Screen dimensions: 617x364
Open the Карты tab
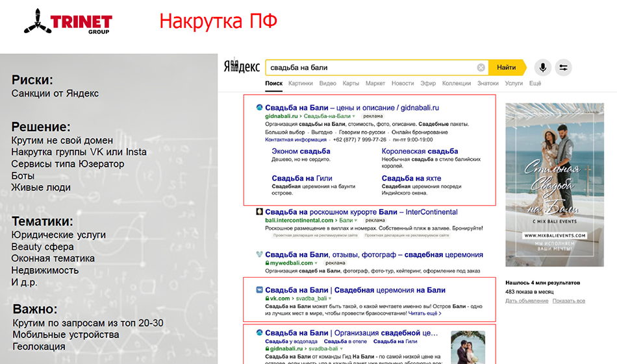pos(351,83)
